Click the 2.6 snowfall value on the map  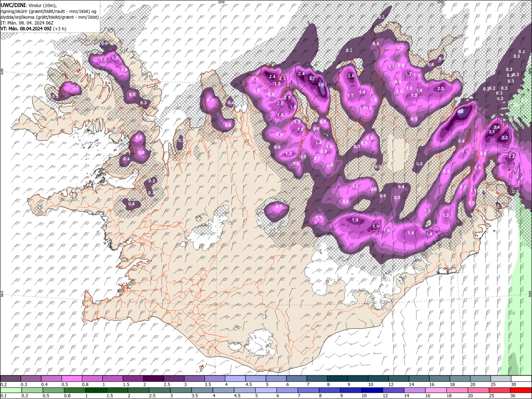click(x=351, y=76)
